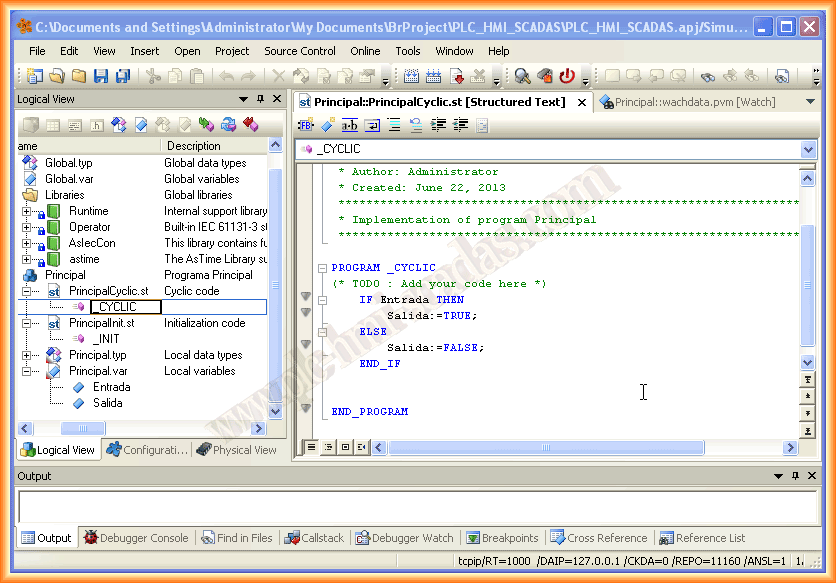Toggle the Output panel auto-hide pin
The image size is (836, 583).
pos(795,476)
